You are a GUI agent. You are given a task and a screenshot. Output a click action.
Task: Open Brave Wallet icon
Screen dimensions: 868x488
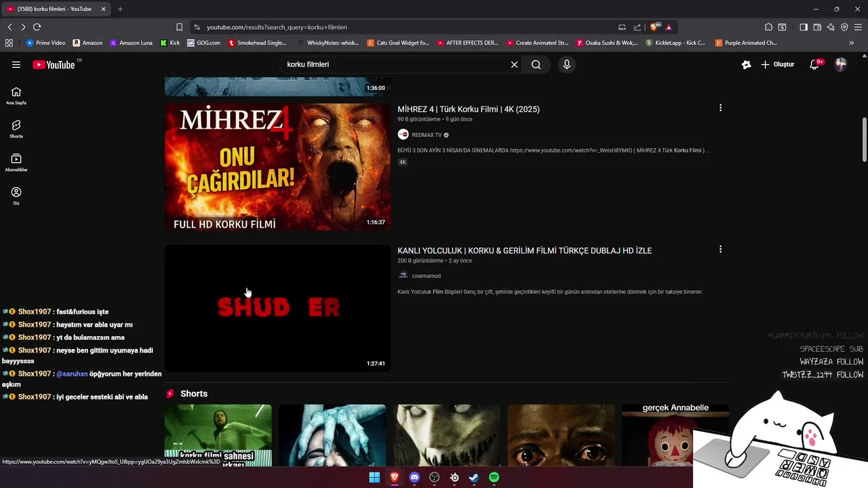(817, 27)
